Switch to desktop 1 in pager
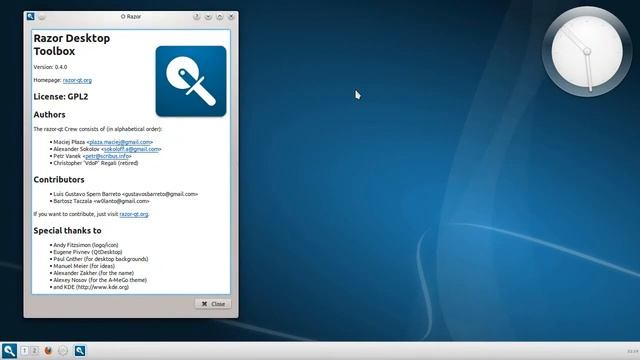640x360 pixels. [24, 351]
